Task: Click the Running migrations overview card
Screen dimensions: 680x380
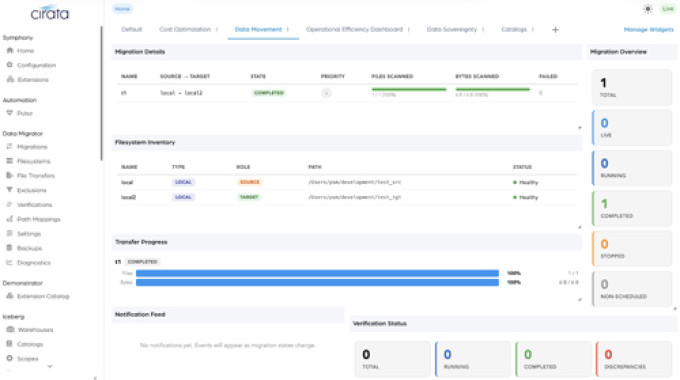Action: point(631,168)
